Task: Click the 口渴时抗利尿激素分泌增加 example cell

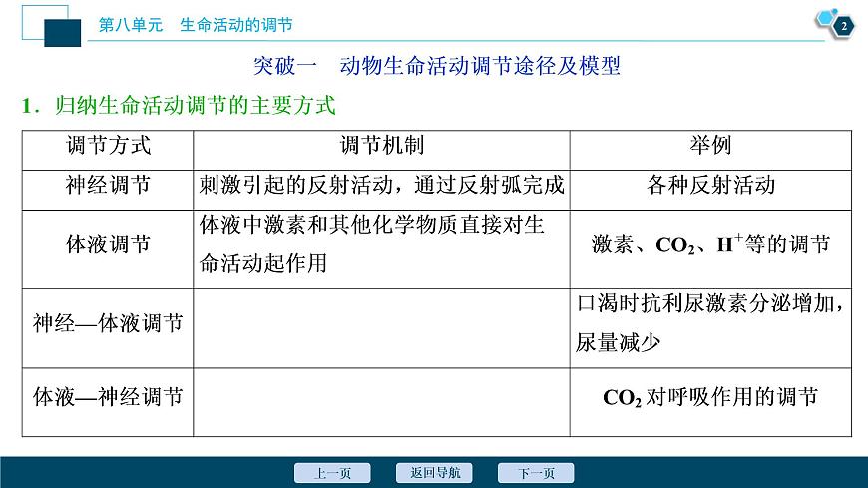Action: [x=709, y=323]
